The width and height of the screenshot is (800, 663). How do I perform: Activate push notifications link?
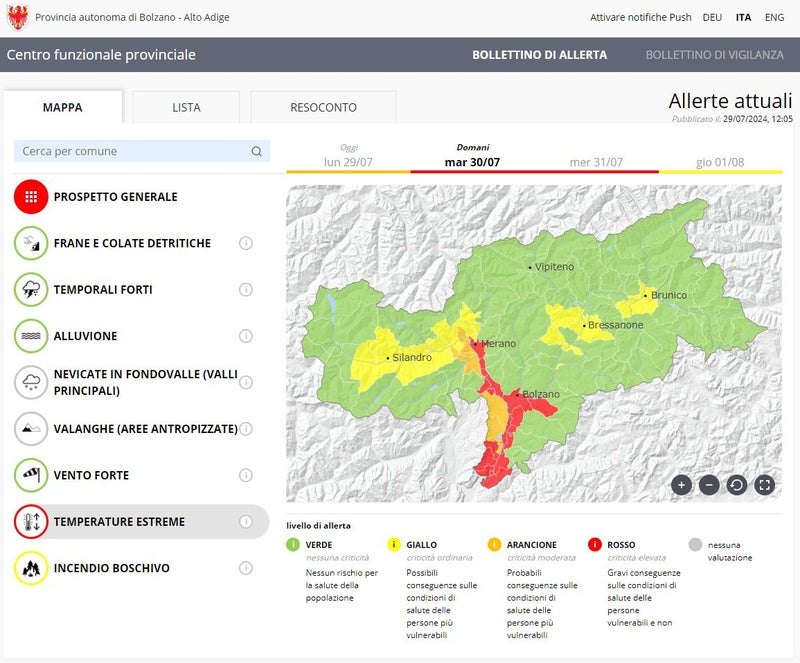tap(640, 17)
